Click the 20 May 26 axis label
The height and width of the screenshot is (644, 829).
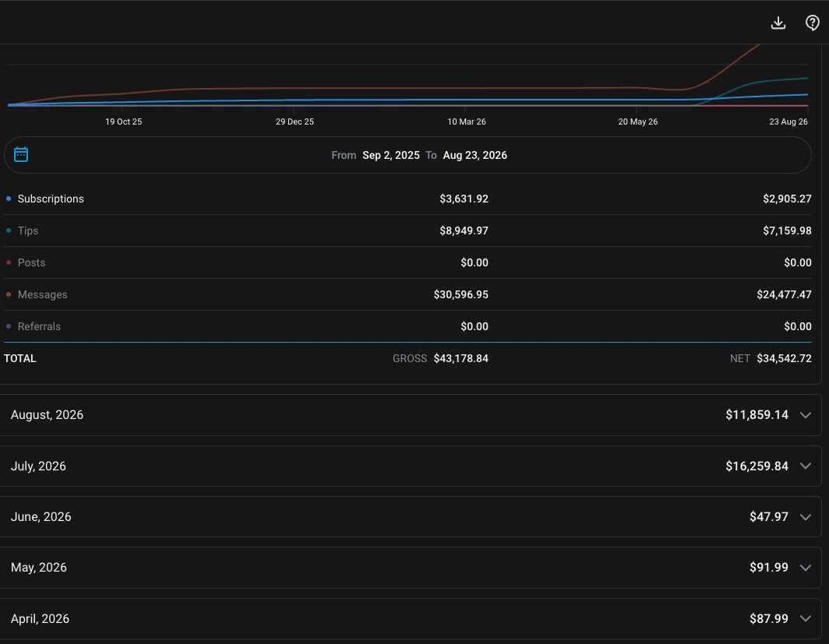(x=637, y=121)
